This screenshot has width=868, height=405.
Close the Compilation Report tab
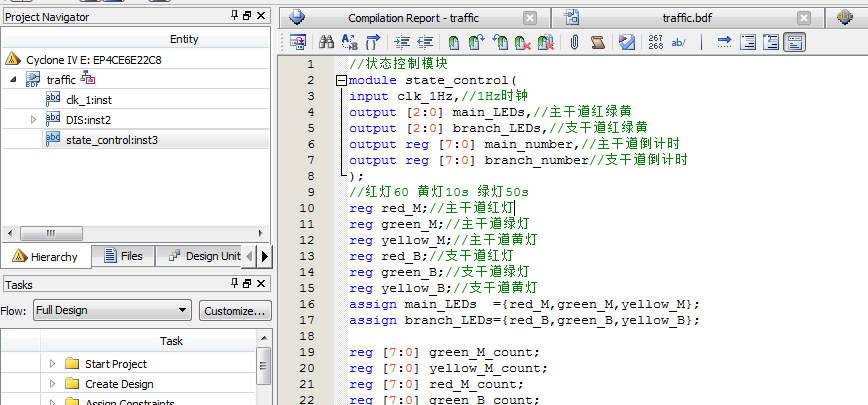click(x=530, y=18)
